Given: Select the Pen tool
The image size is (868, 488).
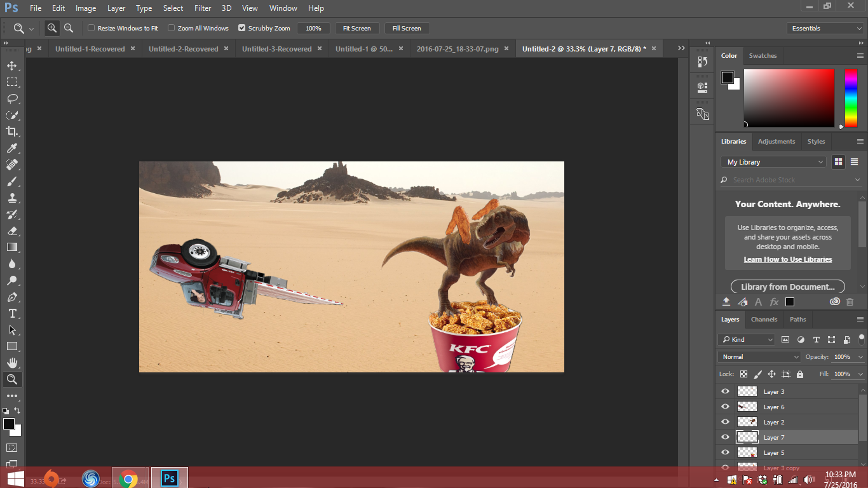Looking at the screenshot, I should tap(12, 297).
